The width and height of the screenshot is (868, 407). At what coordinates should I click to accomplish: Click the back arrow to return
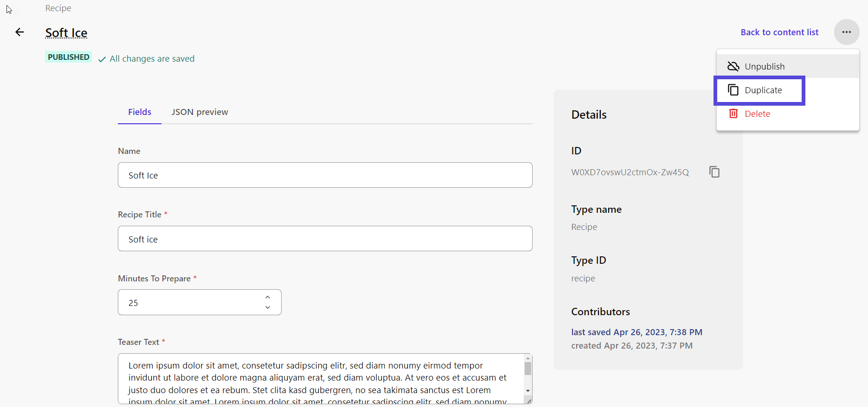coord(19,32)
